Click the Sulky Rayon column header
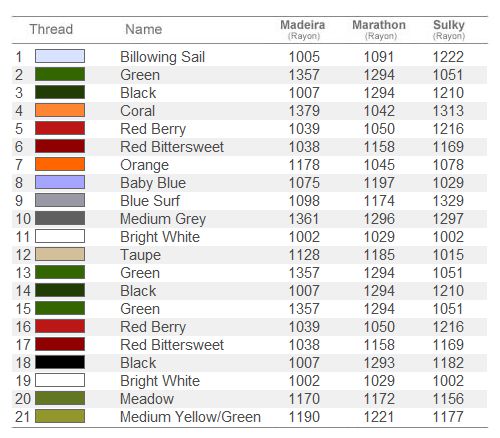 (x=449, y=29)
